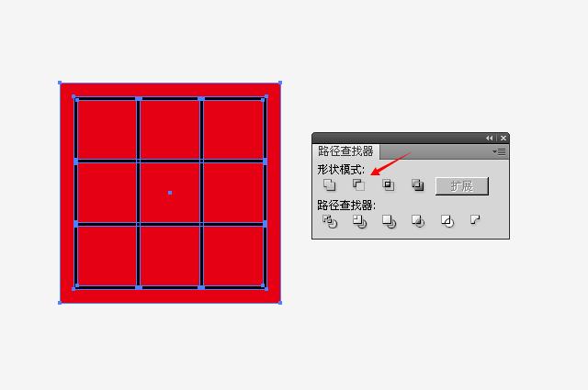Screen dimensions: 588x390
Task: Select the Minus Back pathfinder icon
Action: point(475,219)
